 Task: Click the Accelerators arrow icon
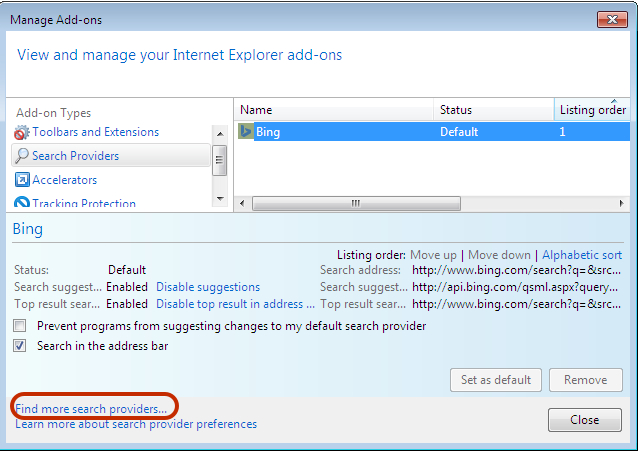22,180
